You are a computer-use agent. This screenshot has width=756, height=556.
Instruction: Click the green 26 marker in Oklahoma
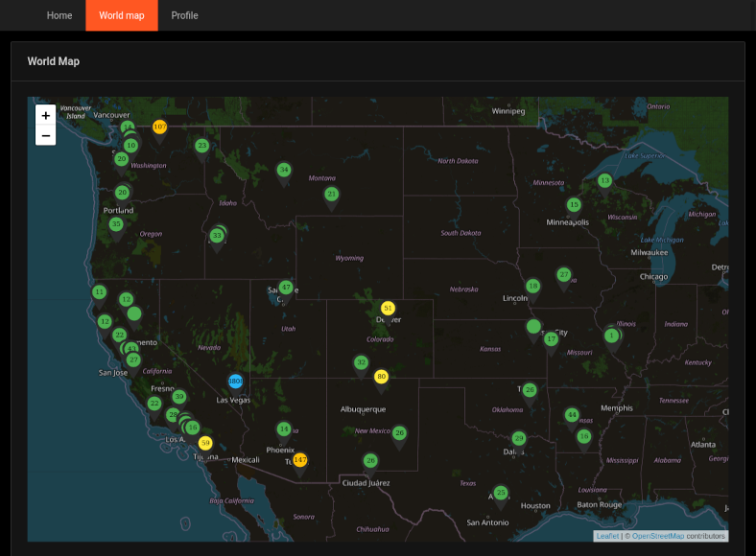[530, 390]
